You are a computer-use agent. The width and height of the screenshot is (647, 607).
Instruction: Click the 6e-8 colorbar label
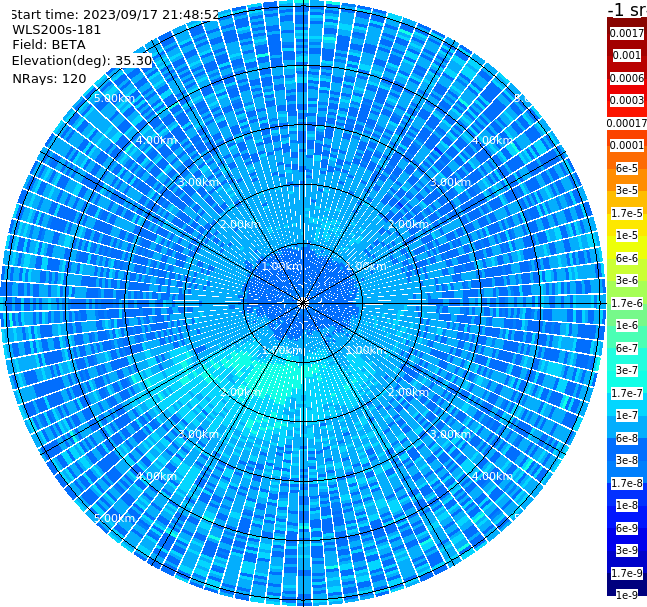click(627, 438)
